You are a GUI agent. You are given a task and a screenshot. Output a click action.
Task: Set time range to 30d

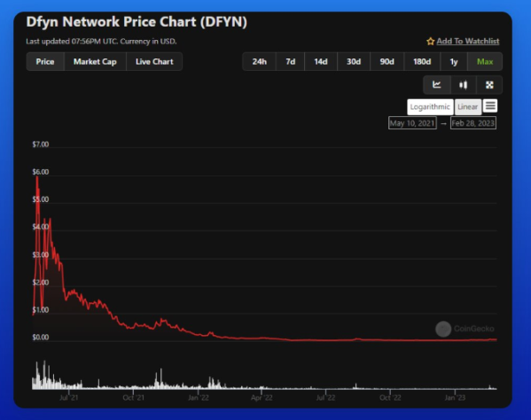tap(354, 62)
